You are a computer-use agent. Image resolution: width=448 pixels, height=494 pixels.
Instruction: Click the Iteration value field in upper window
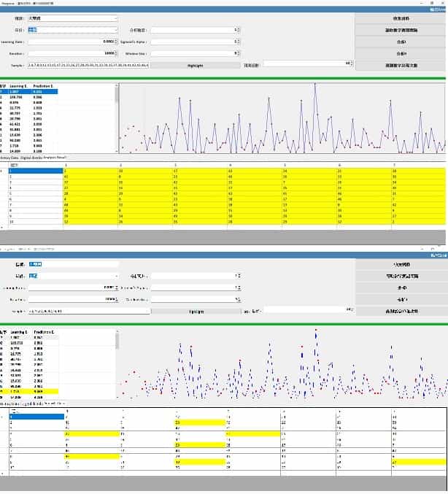click(x=72, y=53)
